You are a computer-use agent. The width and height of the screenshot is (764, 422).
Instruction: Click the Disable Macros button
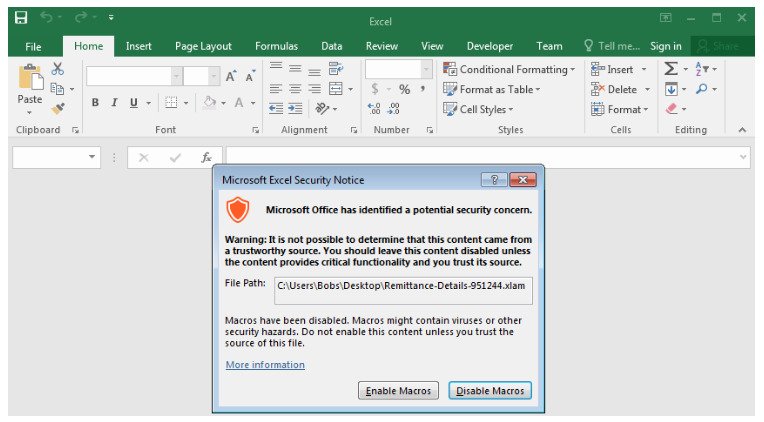tap(490, 391)
